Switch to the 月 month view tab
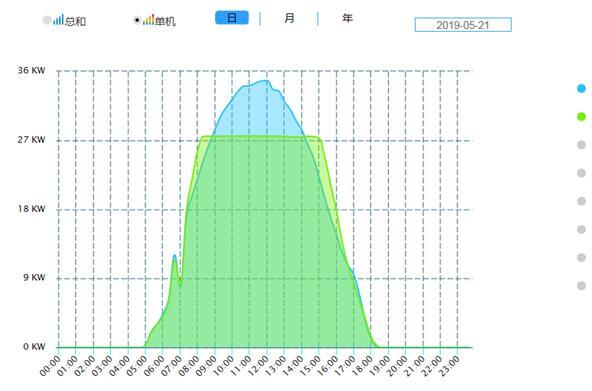 tap(289, 18)
